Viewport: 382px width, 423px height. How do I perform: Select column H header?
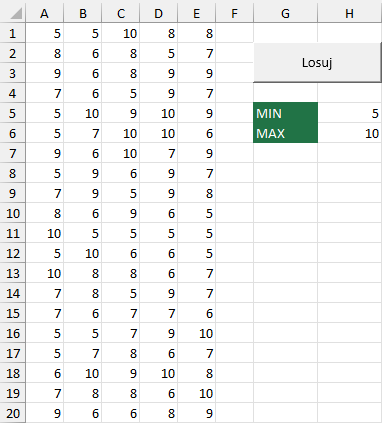(349, 14)
